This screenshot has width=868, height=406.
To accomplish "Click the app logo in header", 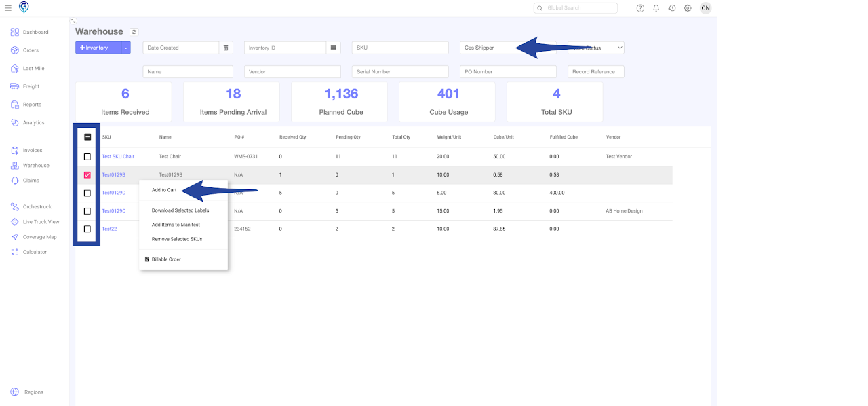I will pos(24,7).
